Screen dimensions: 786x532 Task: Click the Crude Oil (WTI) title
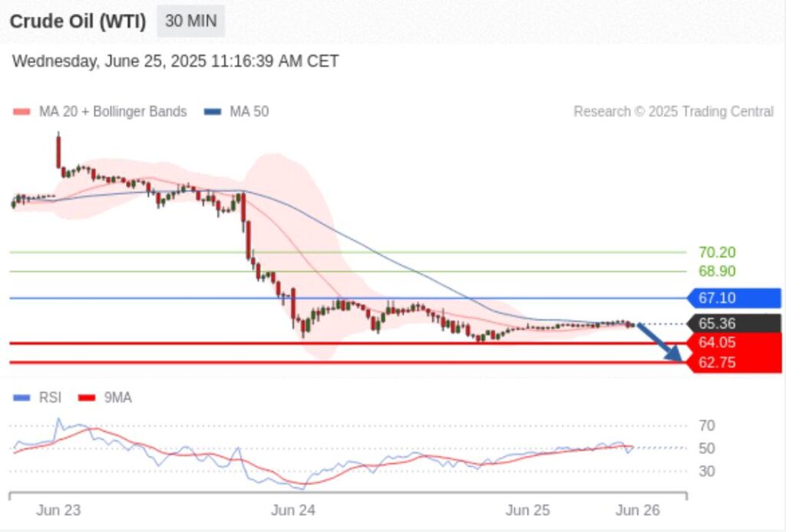[78, 21]
